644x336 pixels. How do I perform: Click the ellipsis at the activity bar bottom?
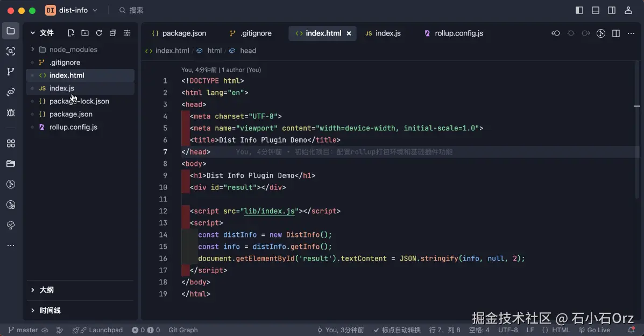[x=11, y=246]
